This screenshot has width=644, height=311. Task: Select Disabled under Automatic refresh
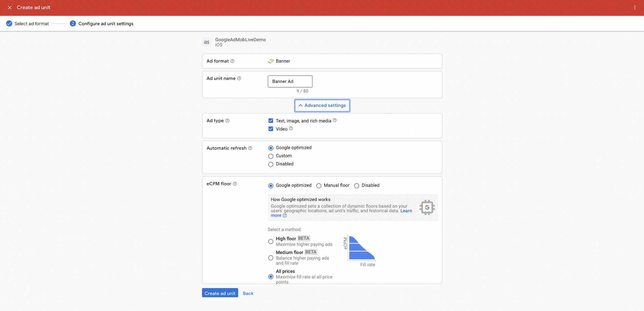271,164
